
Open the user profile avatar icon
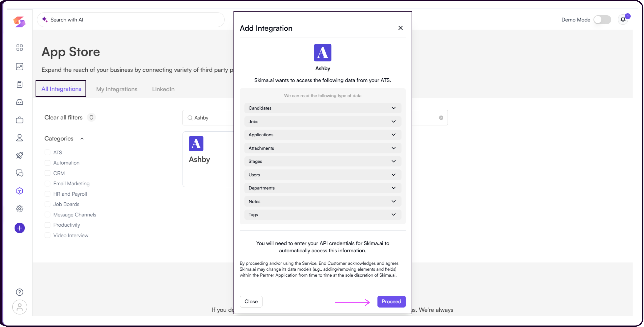[x=19, y=307]
